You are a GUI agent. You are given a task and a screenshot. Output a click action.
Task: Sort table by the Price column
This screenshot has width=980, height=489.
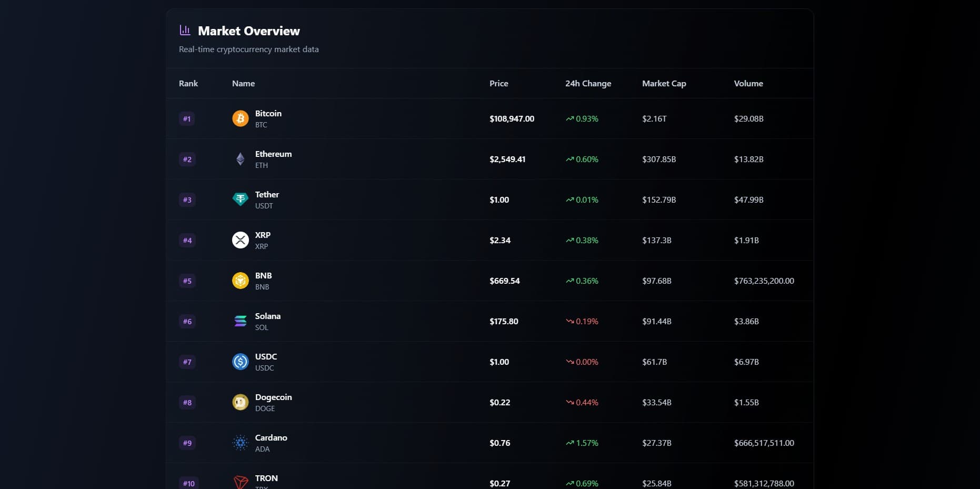(498, 83)
